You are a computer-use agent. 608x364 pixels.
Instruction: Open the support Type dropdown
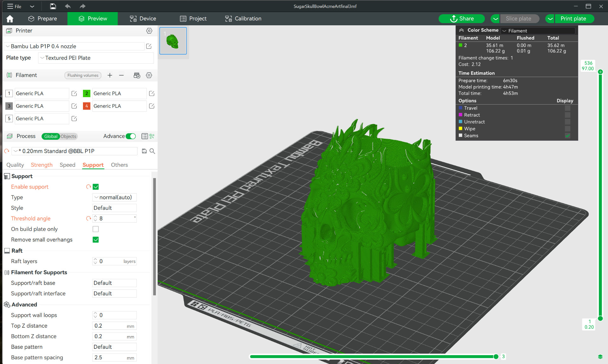[114, 197]
